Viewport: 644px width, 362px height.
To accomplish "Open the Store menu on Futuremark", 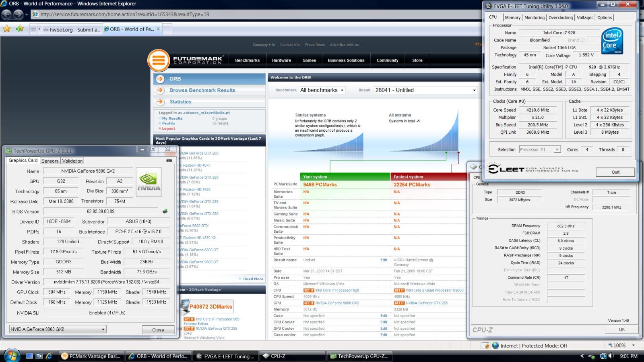I will 417,60.
